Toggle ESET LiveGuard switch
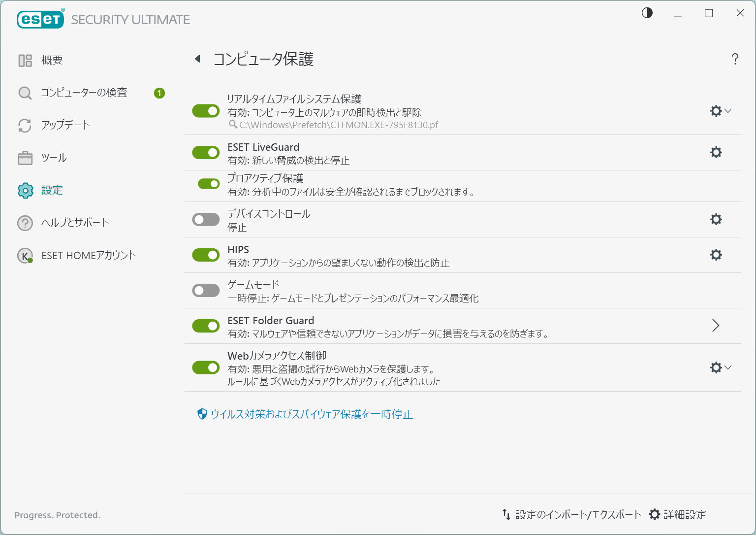Image resolution: width=756 pixels, height=535 pixels. pyautogui.click(x=206, y=152)
